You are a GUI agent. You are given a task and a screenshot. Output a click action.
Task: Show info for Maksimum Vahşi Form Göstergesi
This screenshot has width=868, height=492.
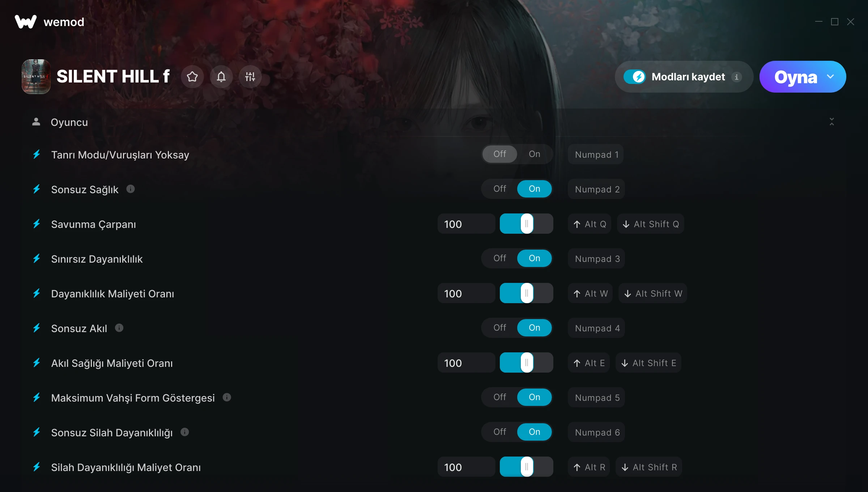[x=227, y=397]
